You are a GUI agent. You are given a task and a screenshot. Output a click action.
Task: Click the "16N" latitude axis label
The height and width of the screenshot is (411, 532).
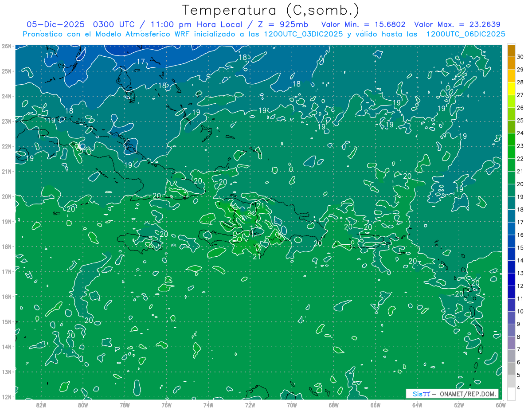tap(6, 297)
